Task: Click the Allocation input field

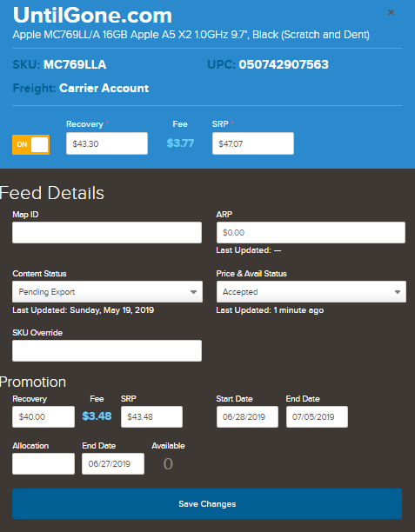Action: coord(44,463)
